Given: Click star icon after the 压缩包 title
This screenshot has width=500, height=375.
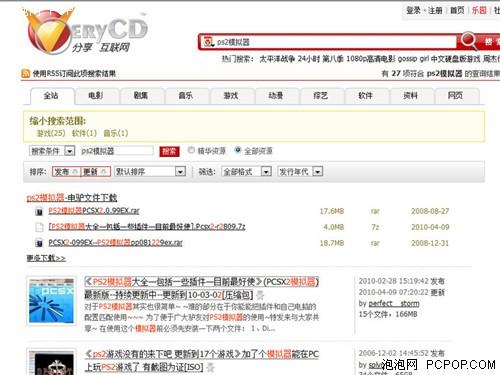Looking at the screenshot, I should 260,295.
